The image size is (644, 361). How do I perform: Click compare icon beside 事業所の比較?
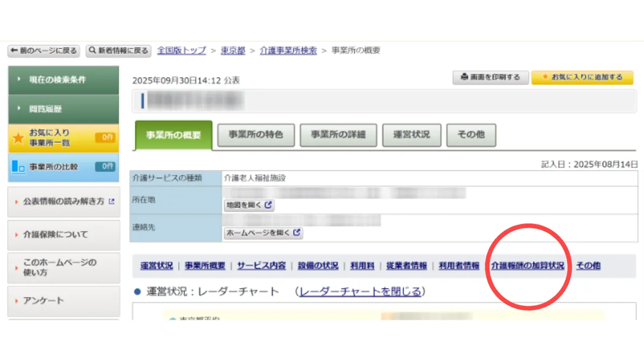tap(19, 167)
